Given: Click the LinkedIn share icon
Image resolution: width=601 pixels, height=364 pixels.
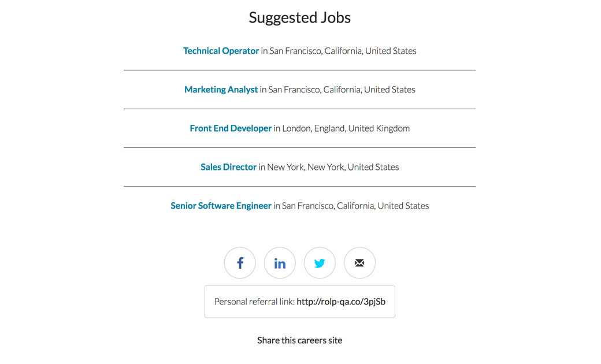Looking at the screenshot, I should click(x=280, y=263).
